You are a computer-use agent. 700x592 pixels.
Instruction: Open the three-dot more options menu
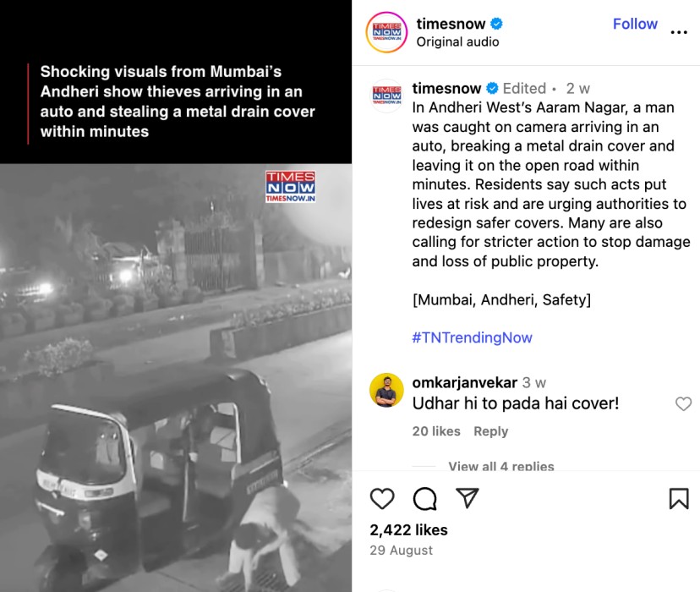pyautogui.click(x=679, y=32)
